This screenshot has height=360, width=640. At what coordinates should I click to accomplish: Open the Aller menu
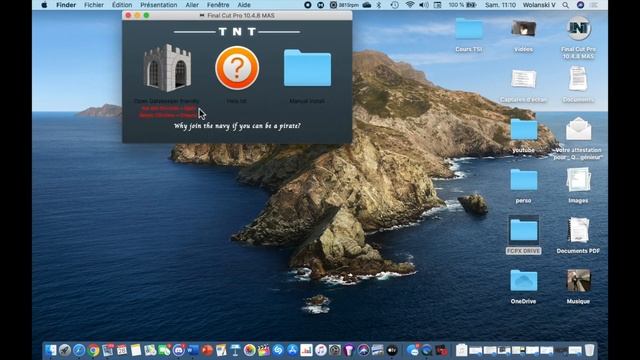192,5
